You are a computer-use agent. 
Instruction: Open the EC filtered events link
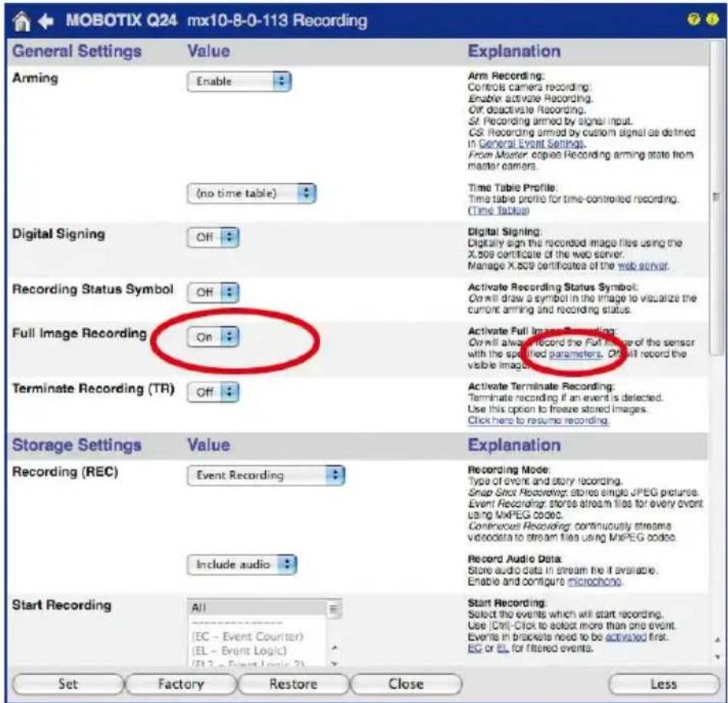474,648
